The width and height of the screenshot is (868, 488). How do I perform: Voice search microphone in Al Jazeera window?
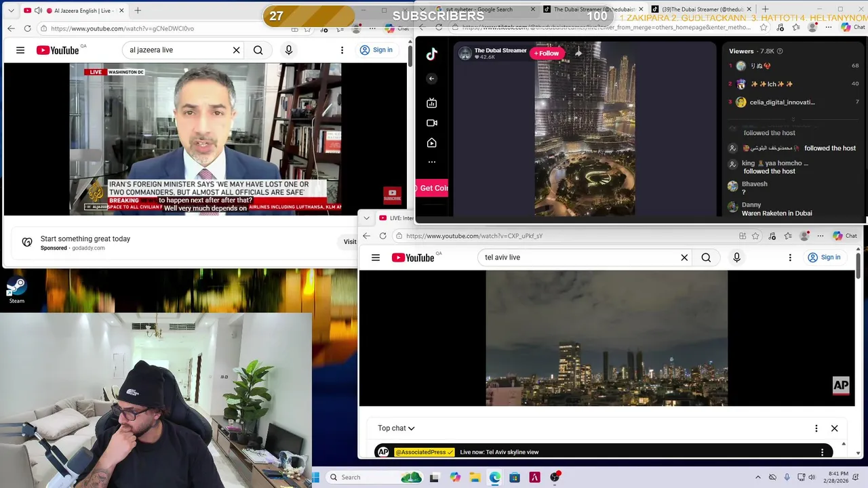point(289,50)
